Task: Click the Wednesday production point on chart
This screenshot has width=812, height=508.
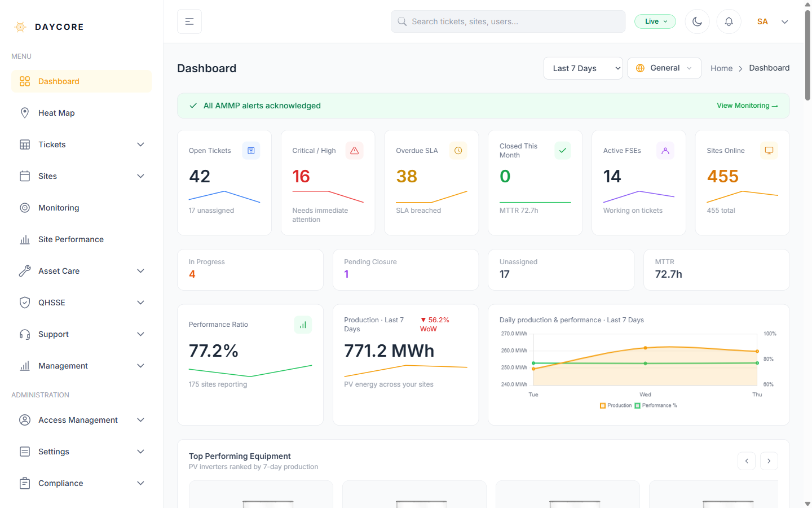Action: tap(645, 348)
